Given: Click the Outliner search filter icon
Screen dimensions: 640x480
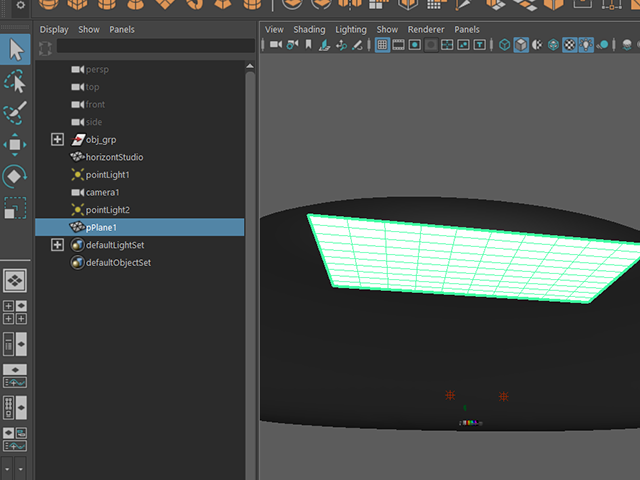Looking at the screenshot, I should (x=45, y=48).
